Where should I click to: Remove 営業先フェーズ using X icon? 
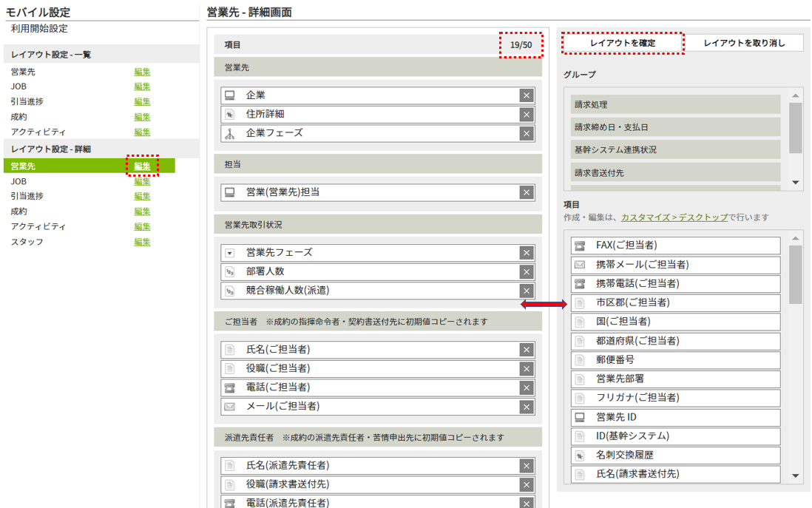tap(526, 253)
